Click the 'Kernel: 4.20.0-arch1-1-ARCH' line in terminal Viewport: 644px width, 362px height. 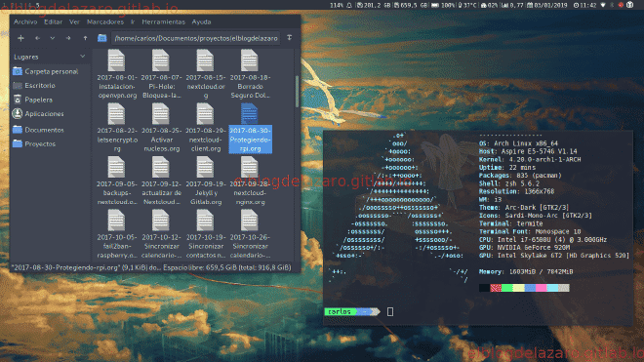coord(530,159)
